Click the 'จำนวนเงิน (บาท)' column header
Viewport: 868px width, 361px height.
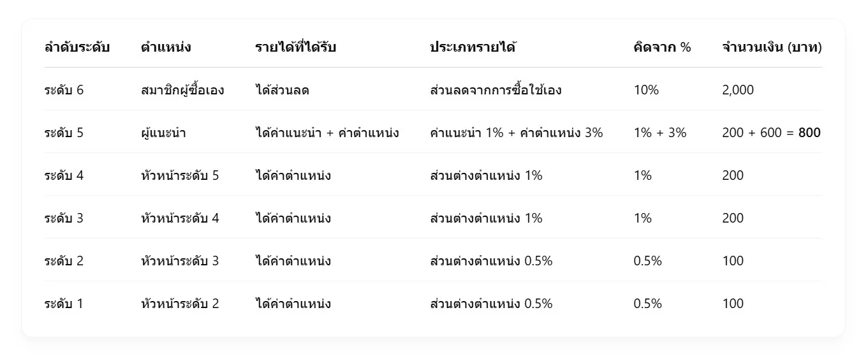772,47
